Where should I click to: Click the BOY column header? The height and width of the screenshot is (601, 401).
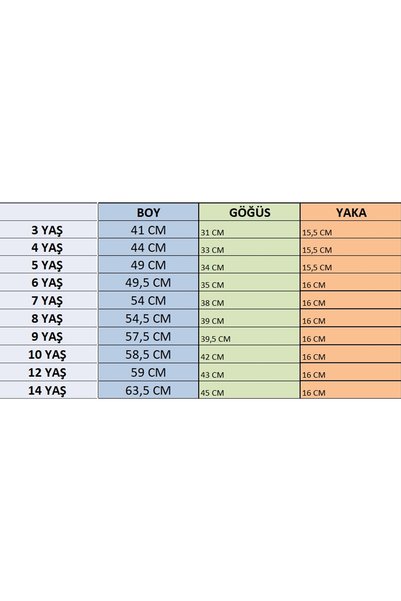pyautogui.click(x=148, y=212)
